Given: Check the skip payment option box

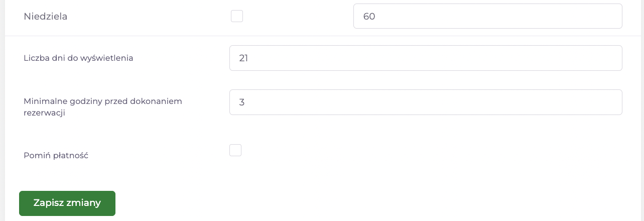Looking at the screenshot, I should pos(235,150).
